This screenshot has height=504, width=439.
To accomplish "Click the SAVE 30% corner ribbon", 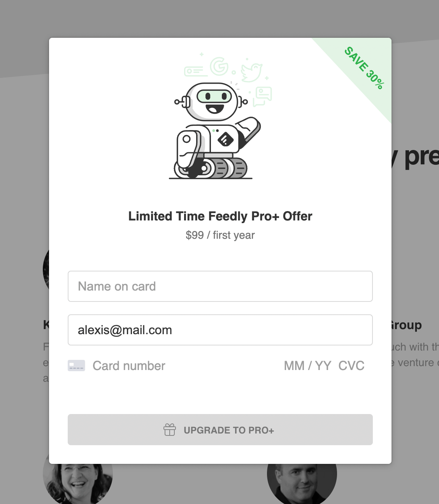I will [365, 68].
